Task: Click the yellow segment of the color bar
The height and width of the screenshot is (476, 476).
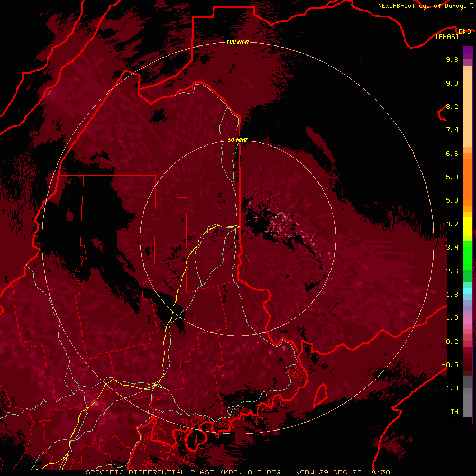Action: (467, 226)
